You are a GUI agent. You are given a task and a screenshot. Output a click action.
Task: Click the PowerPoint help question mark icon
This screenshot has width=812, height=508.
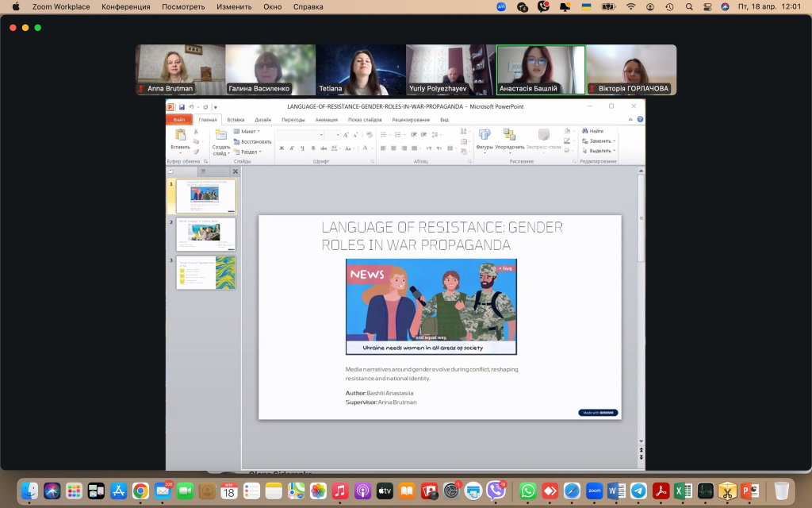(640, 119)
